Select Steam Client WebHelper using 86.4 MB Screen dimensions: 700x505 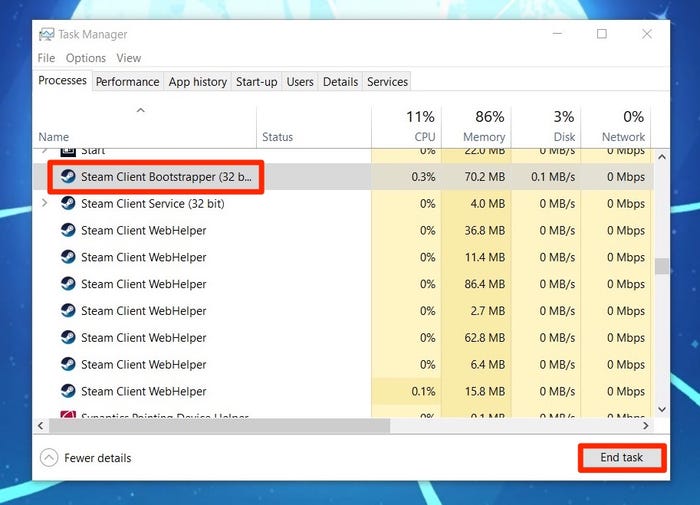pyautogui.click(x=344, y=284)
